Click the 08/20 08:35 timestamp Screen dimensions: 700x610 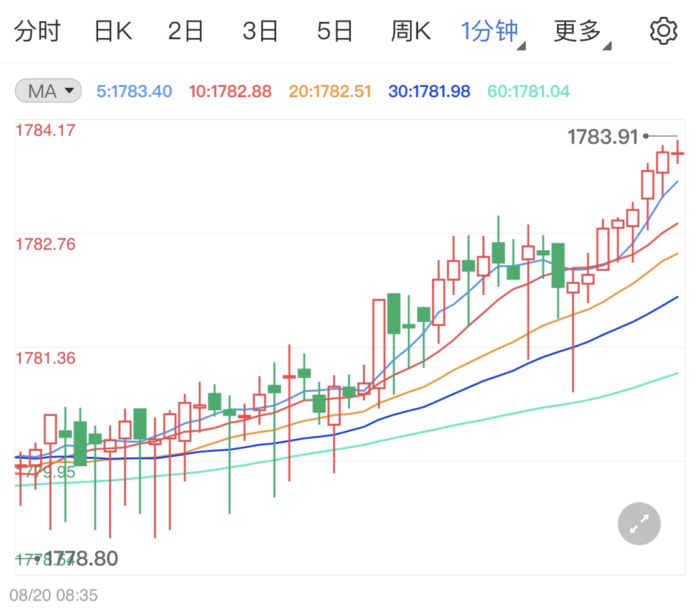(x=54, y=595)
